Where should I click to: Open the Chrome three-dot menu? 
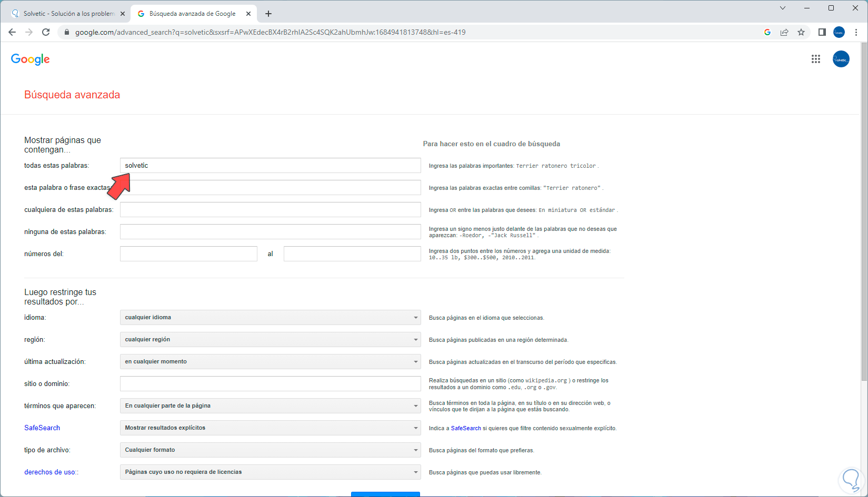856,32
